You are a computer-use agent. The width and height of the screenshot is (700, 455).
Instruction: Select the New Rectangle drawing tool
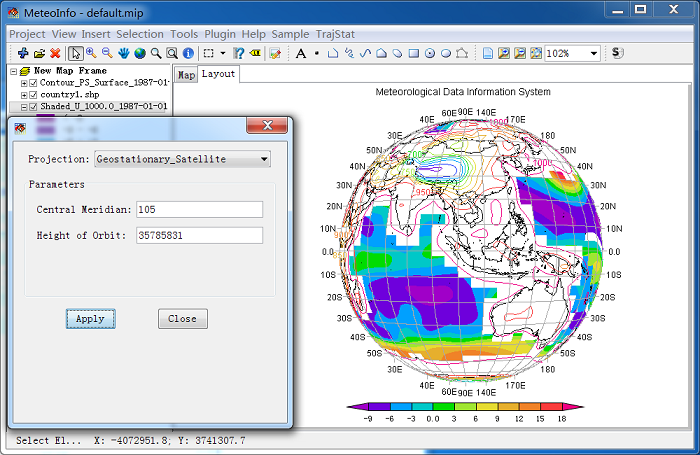[414, 54]
